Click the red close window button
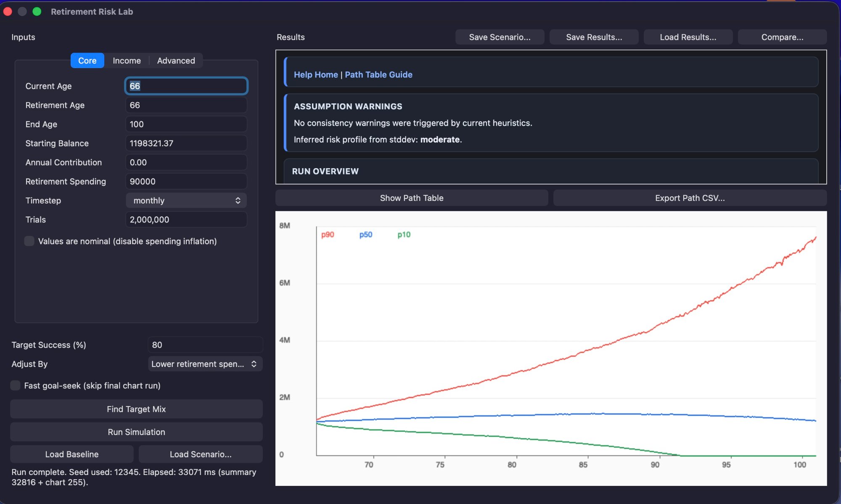 point(8,11)
